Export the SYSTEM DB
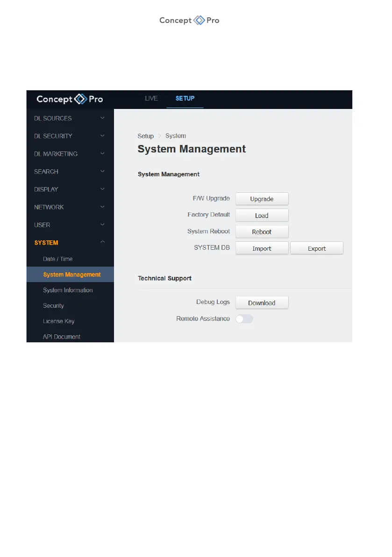Viewport: 392px width, 557px height. pyautogui.click(x=317, y=248)
